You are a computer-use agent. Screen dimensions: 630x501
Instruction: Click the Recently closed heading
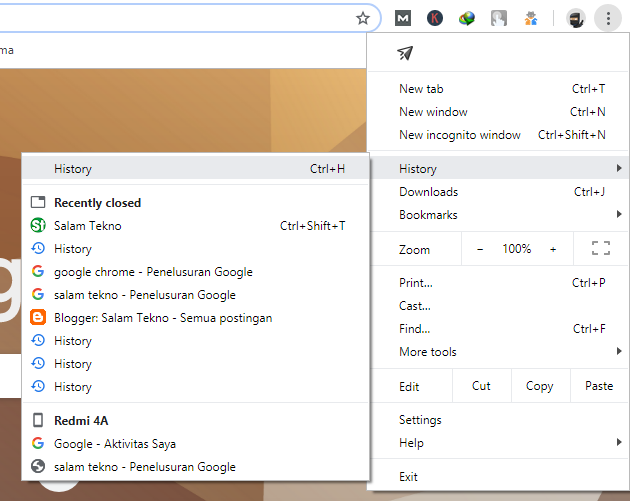(98, 202)
